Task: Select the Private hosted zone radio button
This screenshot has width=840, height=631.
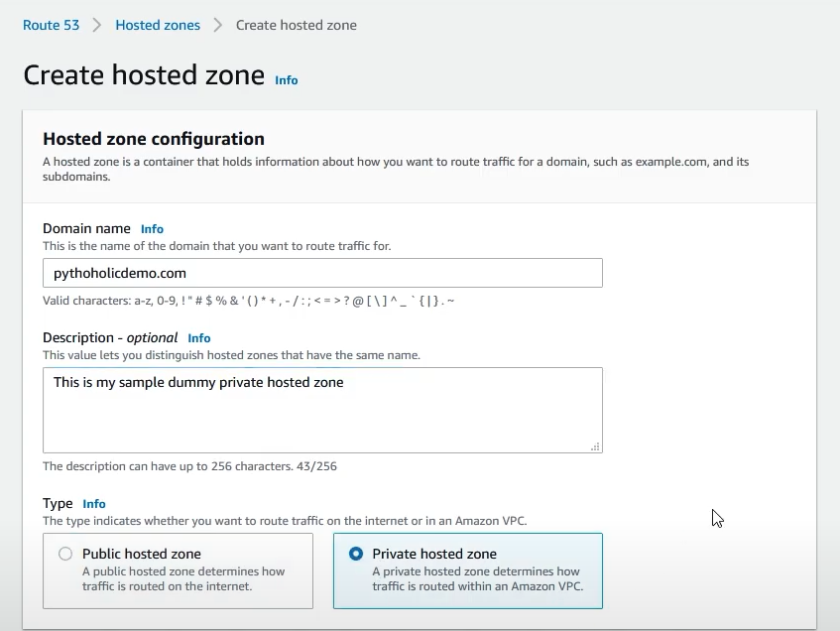Action: [x=356, y=554]
